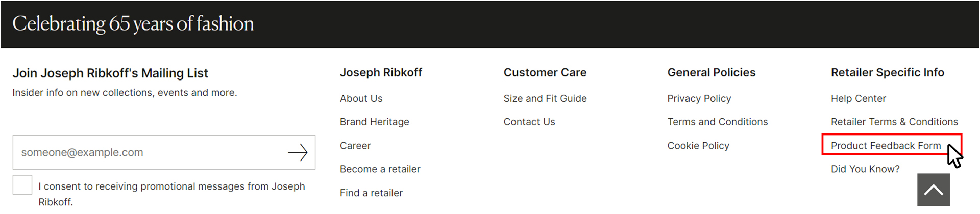
Task: Open Terms and Conditions link
Action: [x=717, y=122]
